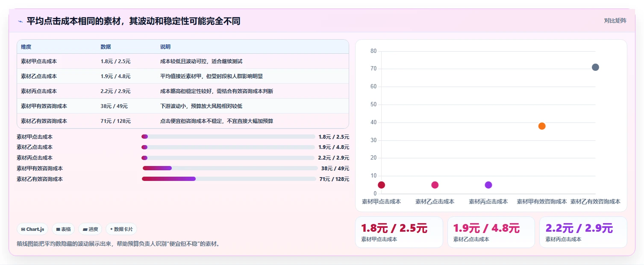
Task: Click the gray data point near 70
Action: (595, 67)
